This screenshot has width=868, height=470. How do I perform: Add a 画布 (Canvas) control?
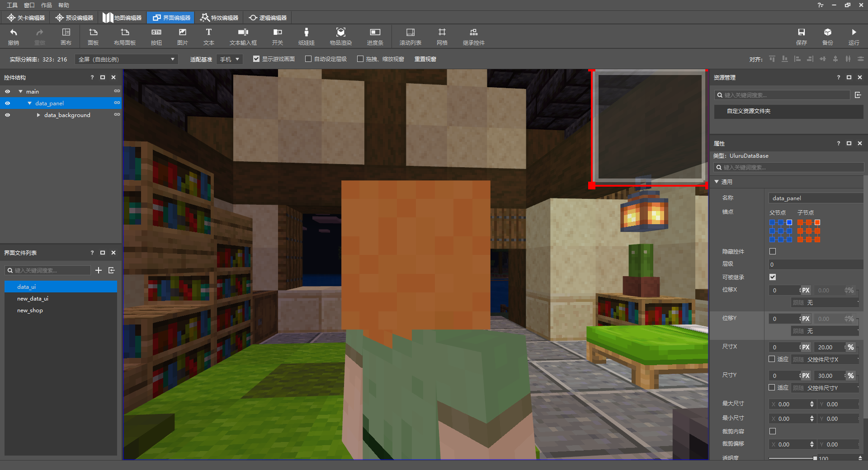66,37
